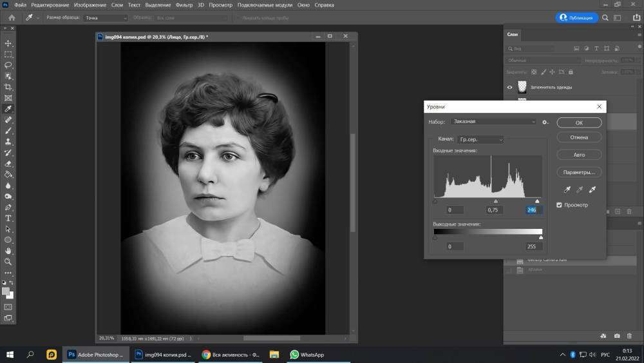Click the gamma input field showing 0,75

[x=494, y=210]
